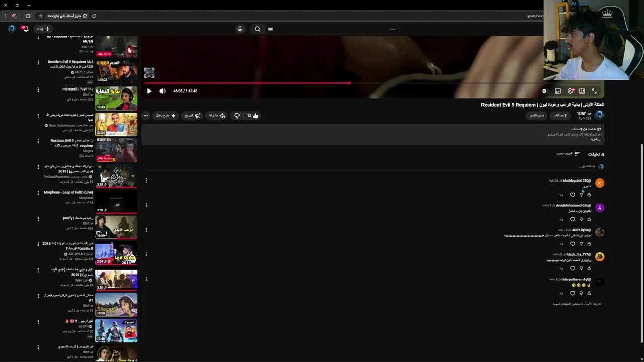Image resolution: width=644 pixels, height=362 pixels.
Task: Heart Marymthe-em4qt's comment
Action: tap(572, 293)
